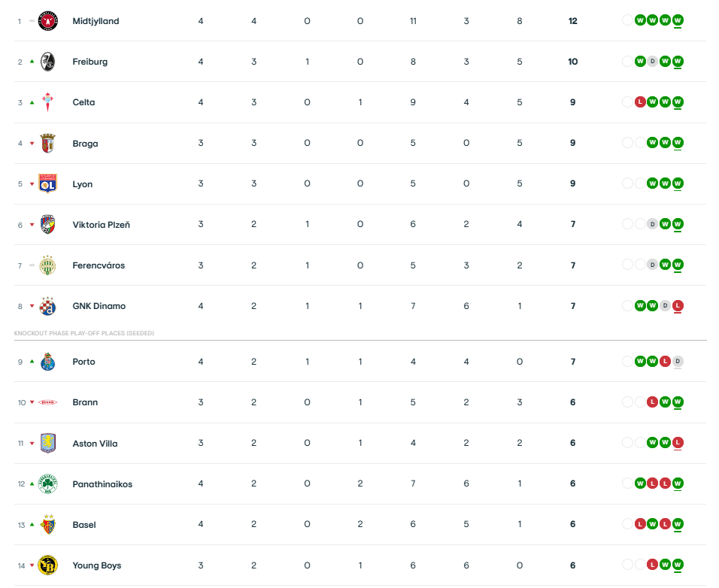Open the Midtjylland team name link

96,21
